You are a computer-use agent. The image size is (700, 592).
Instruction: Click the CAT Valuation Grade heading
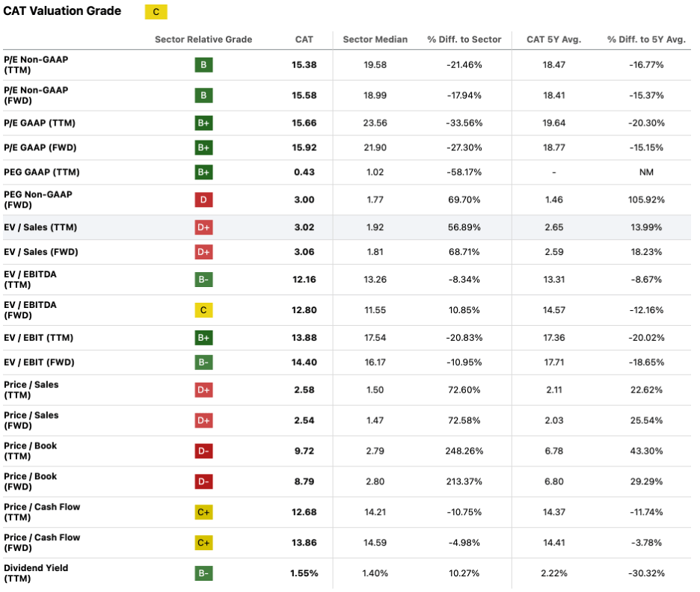click(63, 11)
